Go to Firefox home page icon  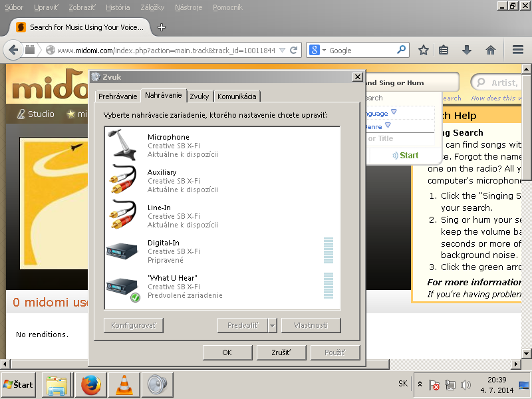491,51
